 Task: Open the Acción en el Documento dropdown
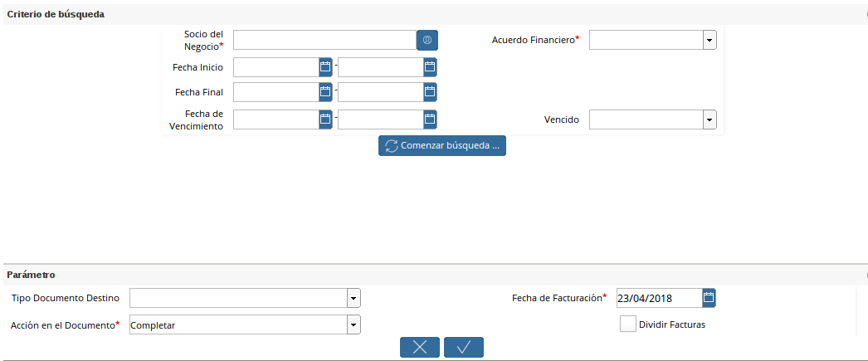click(x=354, y=324)
